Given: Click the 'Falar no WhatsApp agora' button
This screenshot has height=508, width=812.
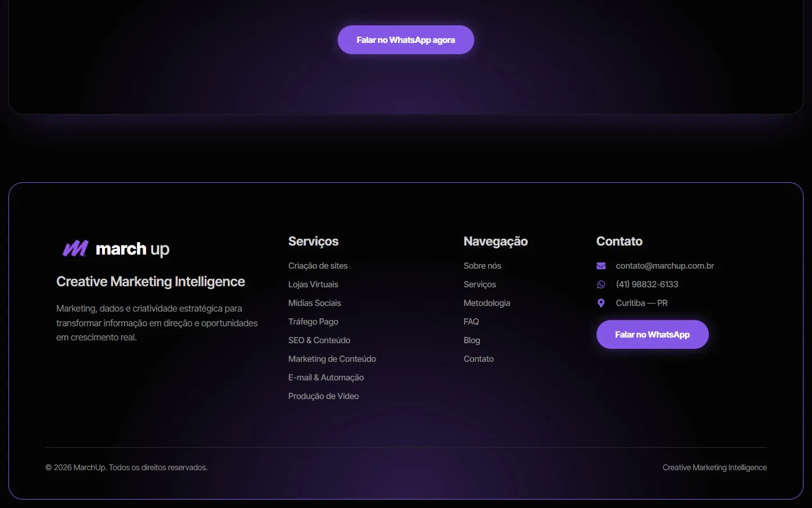Looking at the screenshot, I should coord(406,40).
